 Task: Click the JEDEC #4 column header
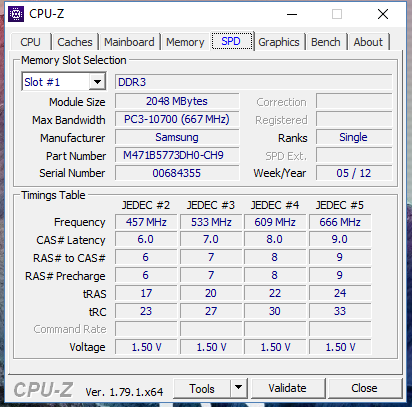point(275,205)
